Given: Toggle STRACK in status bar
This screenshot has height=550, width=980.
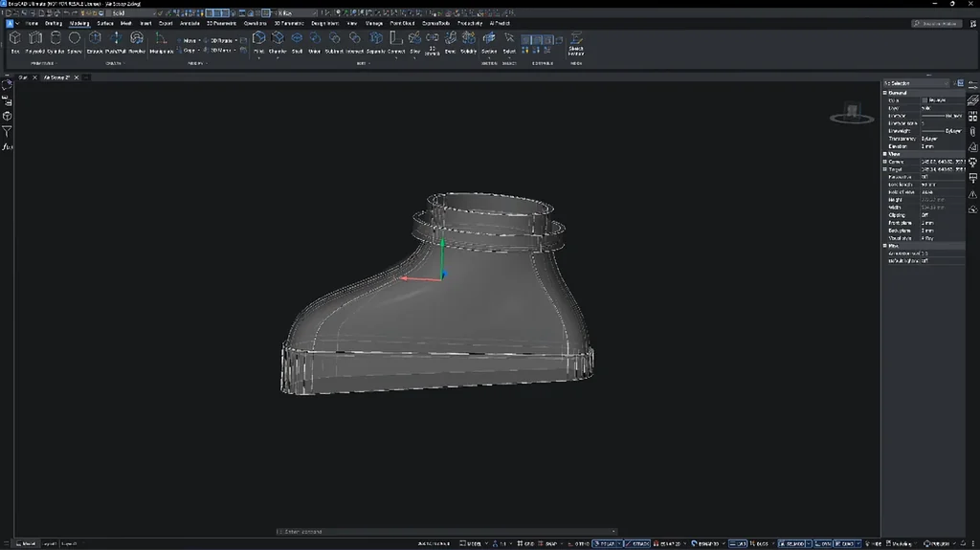Looking at the screenshot, I should [636, 543].
